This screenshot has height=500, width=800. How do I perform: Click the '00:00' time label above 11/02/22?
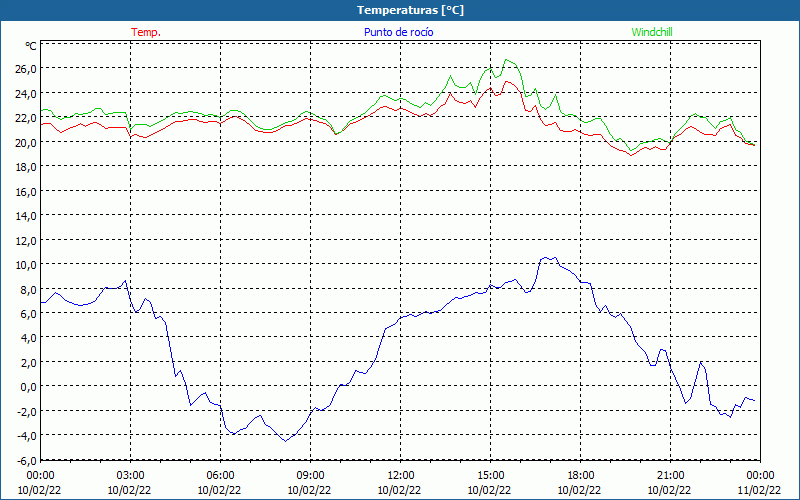tap(760, 476)
